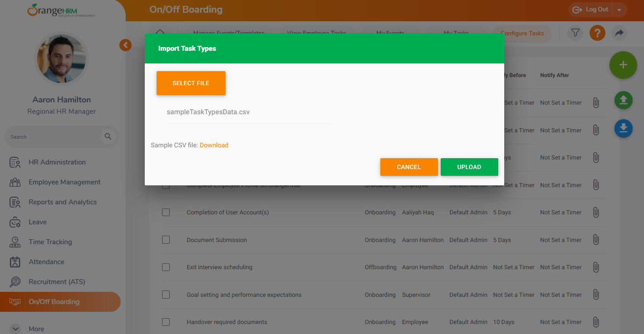Tick the Exit interview scheduling checkbox
Screen dimensions: 644x334
coord(166,267)
